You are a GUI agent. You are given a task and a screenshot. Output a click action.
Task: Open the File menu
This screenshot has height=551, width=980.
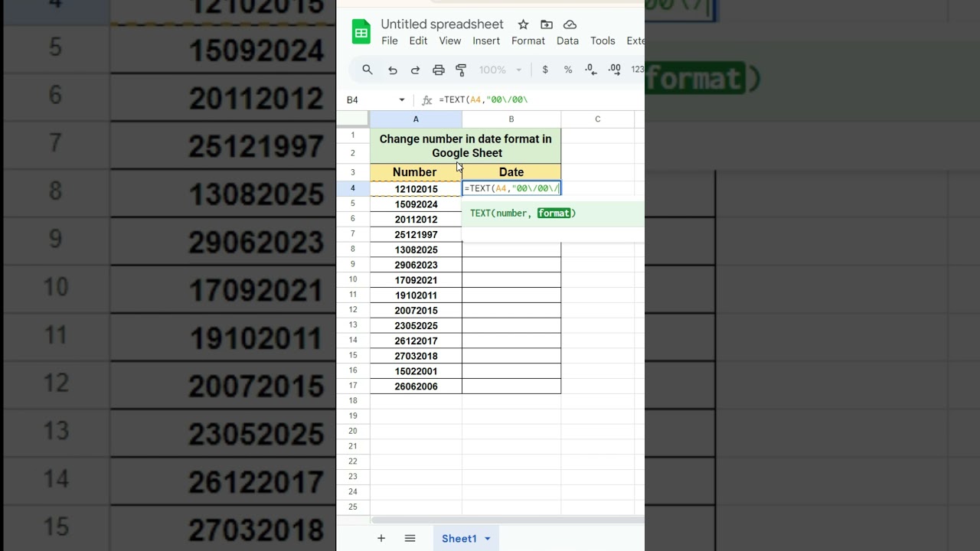(390, 41)
